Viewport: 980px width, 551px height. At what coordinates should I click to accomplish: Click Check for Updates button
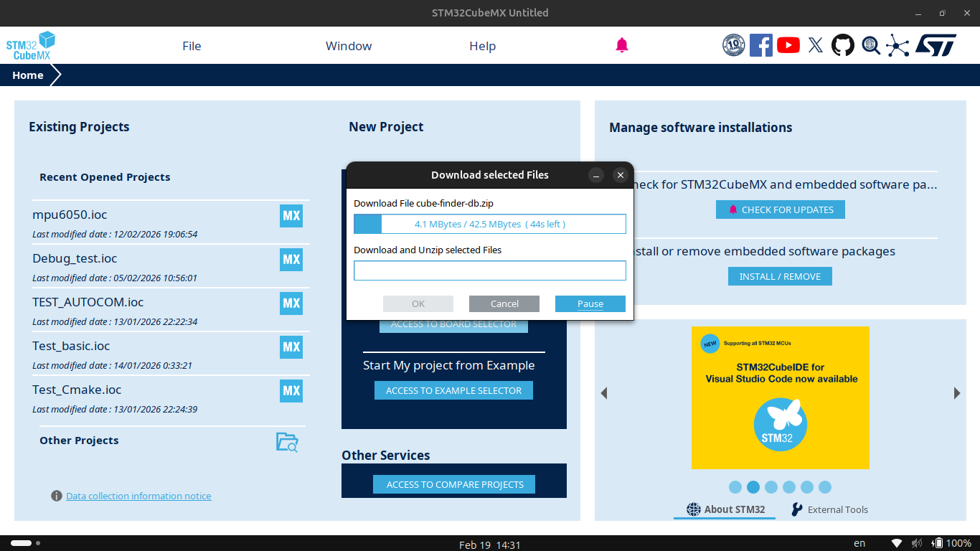[x=781, y=209]
